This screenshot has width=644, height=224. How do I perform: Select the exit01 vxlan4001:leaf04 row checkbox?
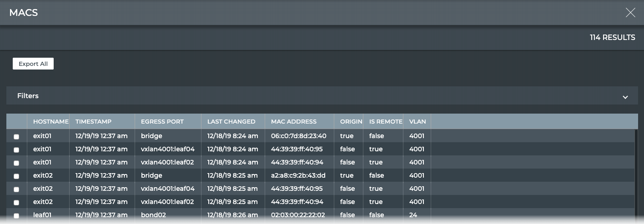click(x=17, y=149)
